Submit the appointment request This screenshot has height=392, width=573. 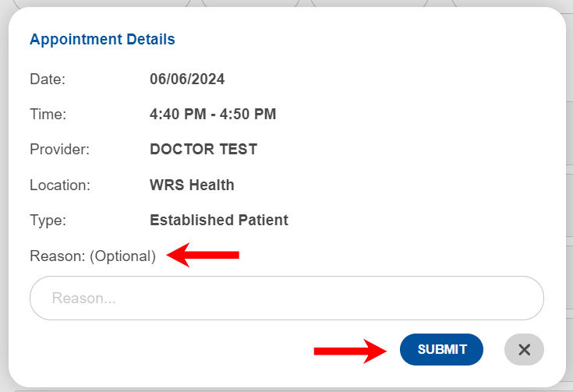coord(441,349)
